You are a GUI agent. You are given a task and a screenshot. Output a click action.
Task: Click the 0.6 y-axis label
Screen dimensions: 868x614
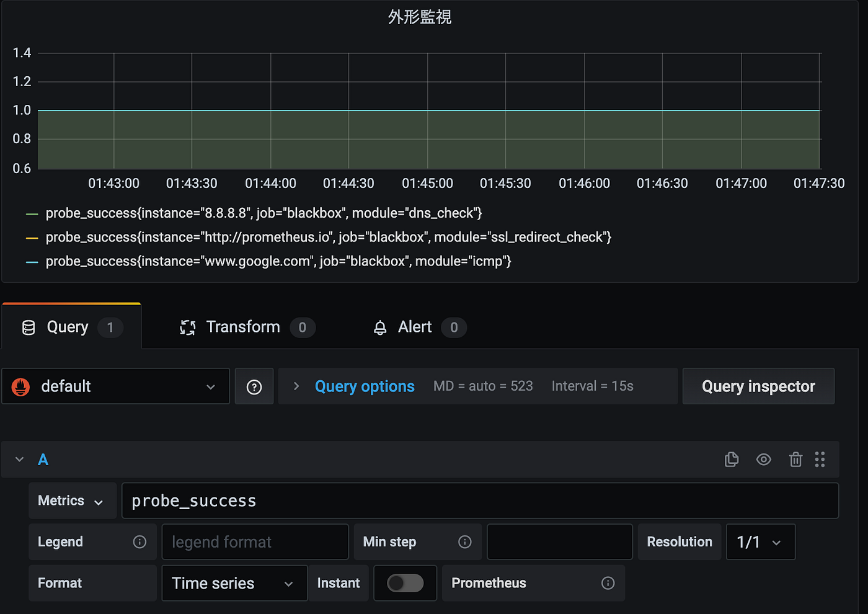22,168
